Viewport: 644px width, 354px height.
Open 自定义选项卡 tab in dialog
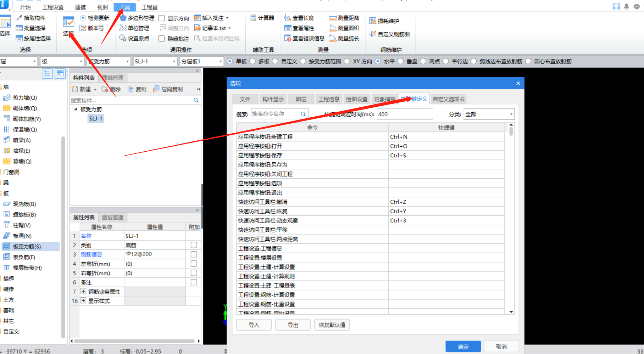coord(448,99)
